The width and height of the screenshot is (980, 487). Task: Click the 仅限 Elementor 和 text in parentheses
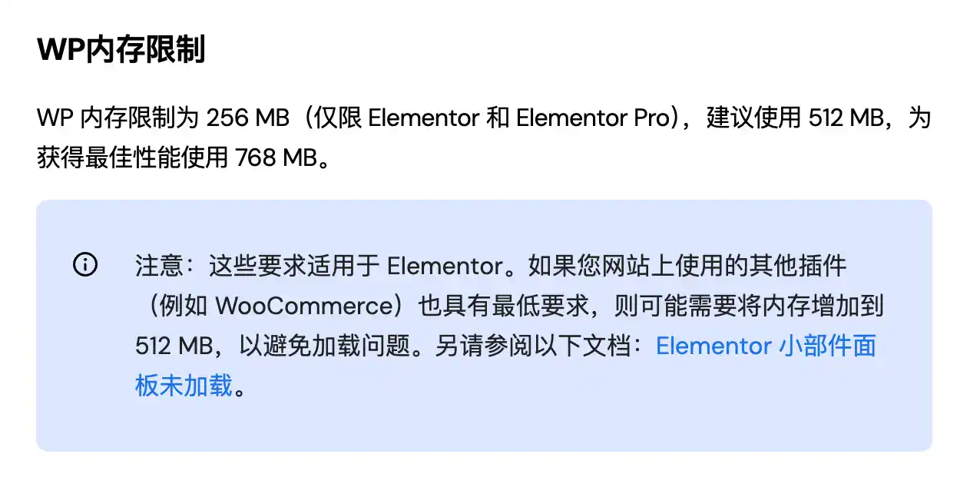point(416,118)
